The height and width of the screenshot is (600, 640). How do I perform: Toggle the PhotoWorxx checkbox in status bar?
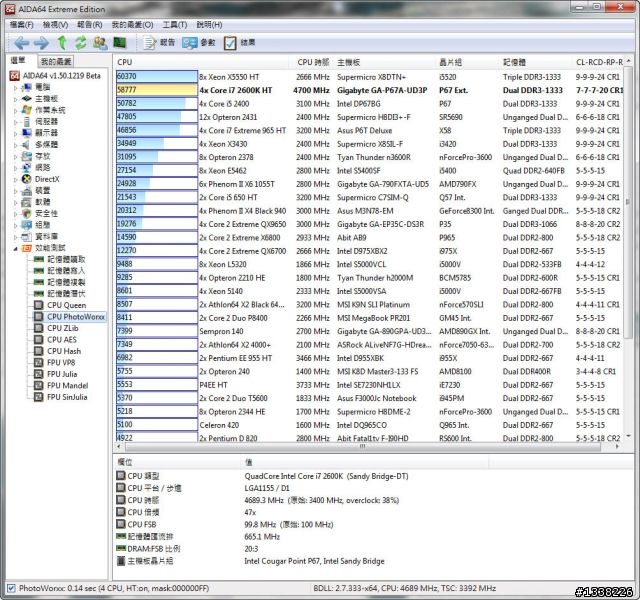pyautogui.click(x=11, y=588)
